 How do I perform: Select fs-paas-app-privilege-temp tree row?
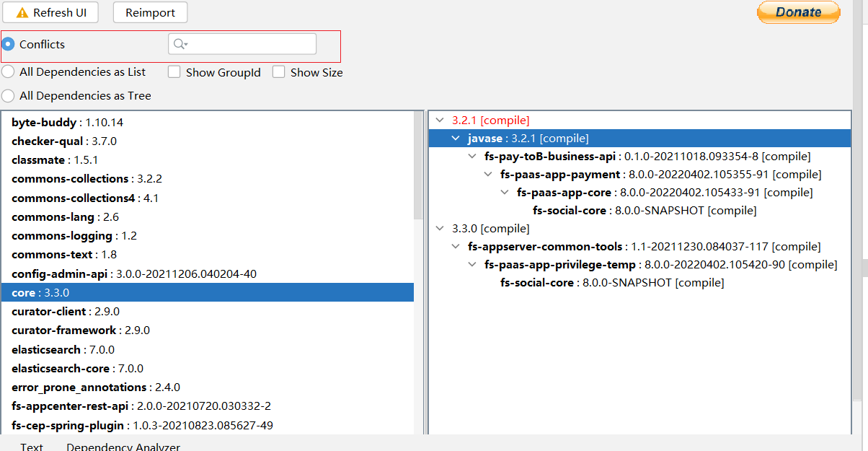coord(661,265)
